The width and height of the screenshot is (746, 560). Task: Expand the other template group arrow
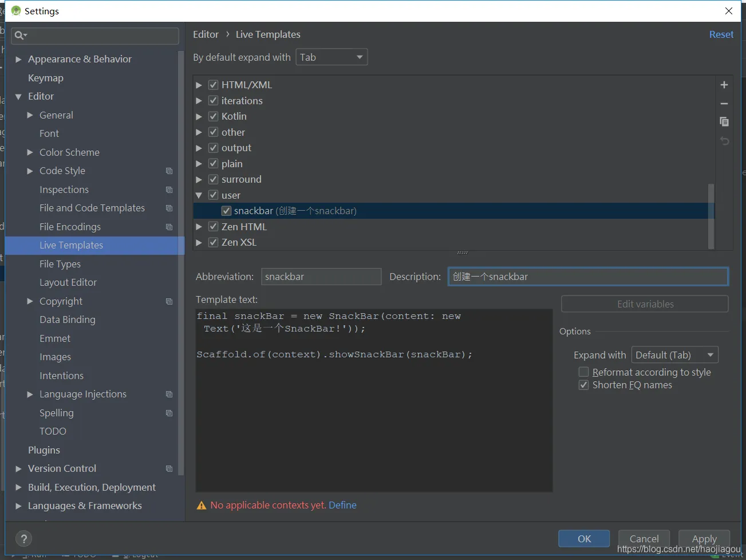tap(199, 132)
